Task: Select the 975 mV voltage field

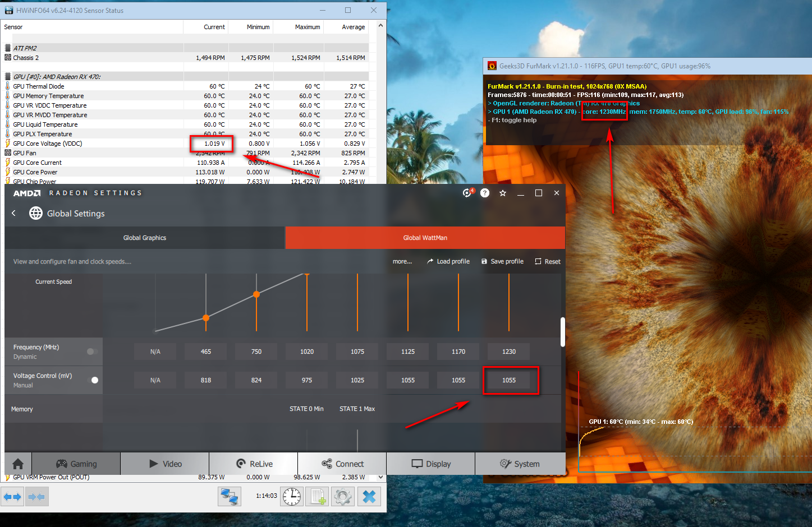Action: (307, 380)
